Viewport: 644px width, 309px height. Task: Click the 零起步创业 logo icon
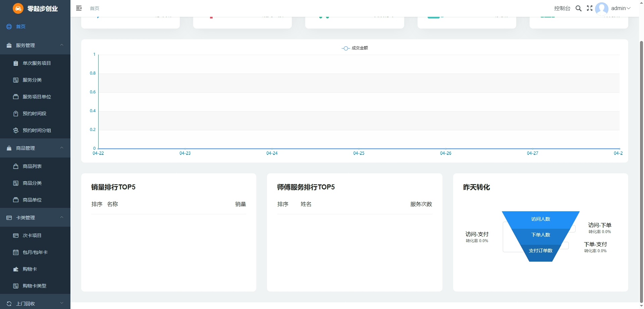(x=18, y=9)
